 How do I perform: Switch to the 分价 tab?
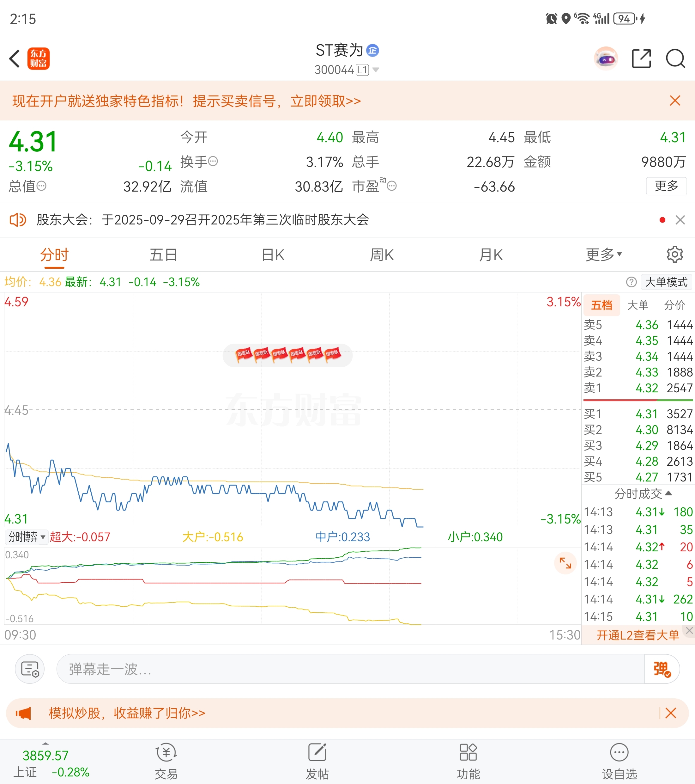pyautogui.click(x=675, y=305)
